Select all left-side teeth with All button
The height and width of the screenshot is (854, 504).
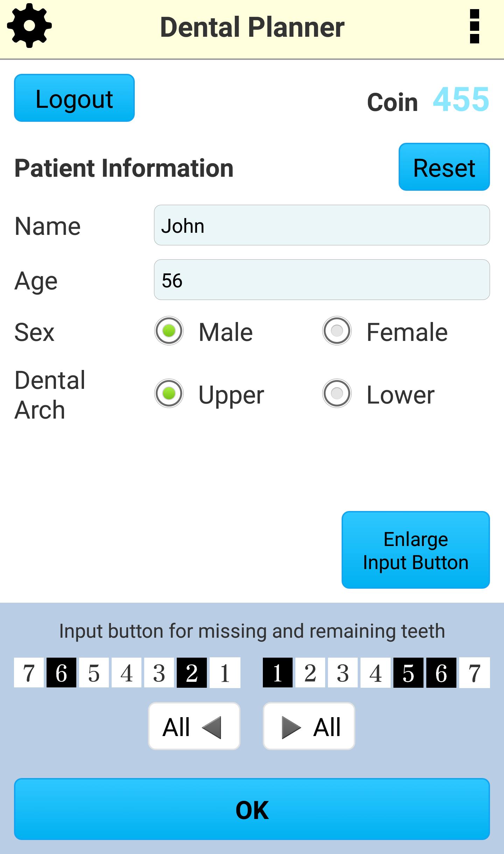194,726
